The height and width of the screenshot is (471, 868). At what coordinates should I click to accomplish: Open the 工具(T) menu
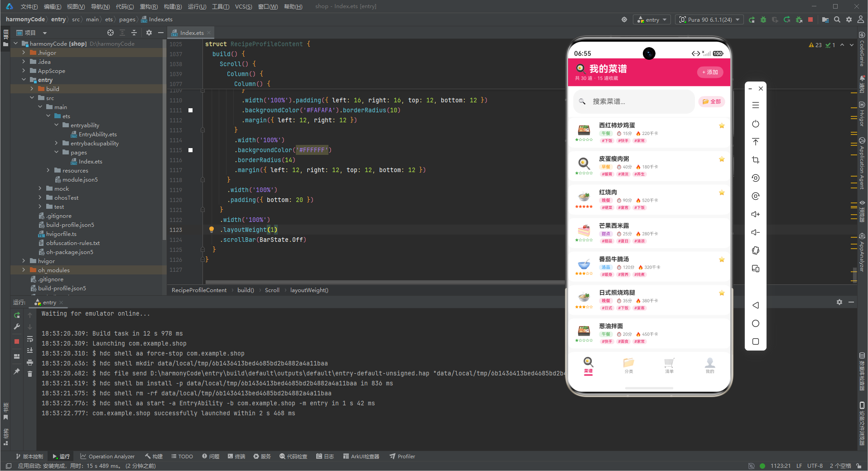click(221, 6)
